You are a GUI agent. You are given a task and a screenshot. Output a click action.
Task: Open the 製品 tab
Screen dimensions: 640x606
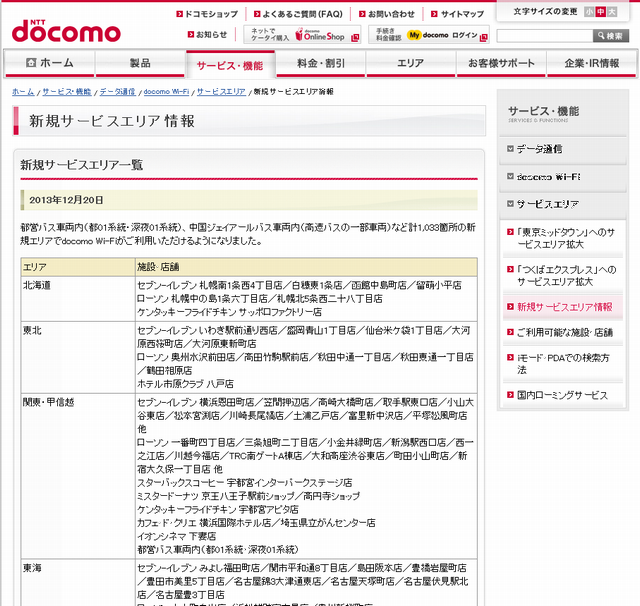coord(140,63)
